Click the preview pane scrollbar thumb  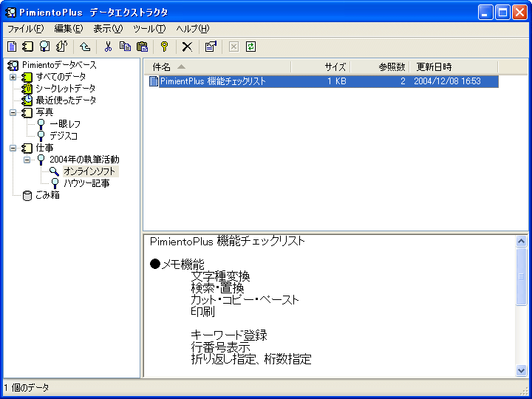pos(521,276)
